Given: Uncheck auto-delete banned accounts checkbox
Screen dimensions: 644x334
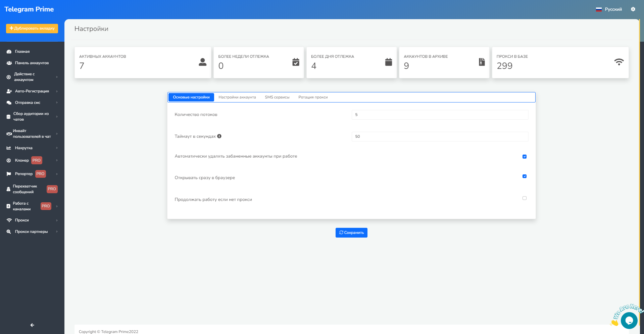Looking at the screenshot, I should click(524, 157).
